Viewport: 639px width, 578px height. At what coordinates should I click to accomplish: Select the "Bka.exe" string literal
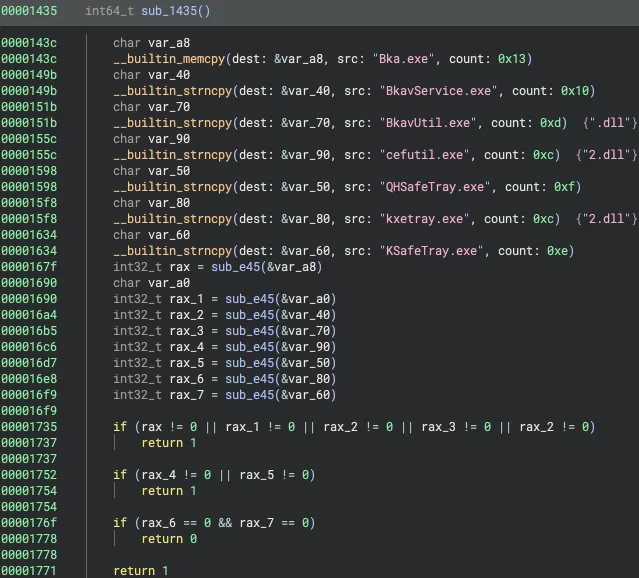[403, 59]
